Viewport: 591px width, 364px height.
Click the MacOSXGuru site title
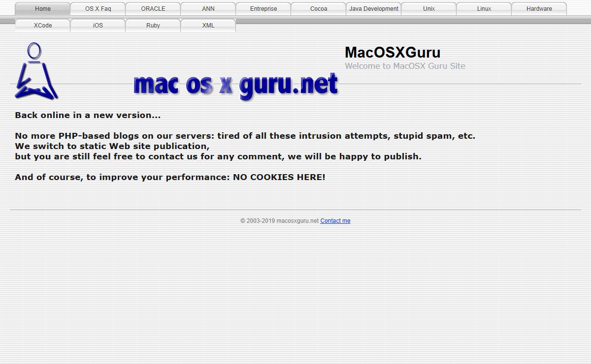(393, 52)
